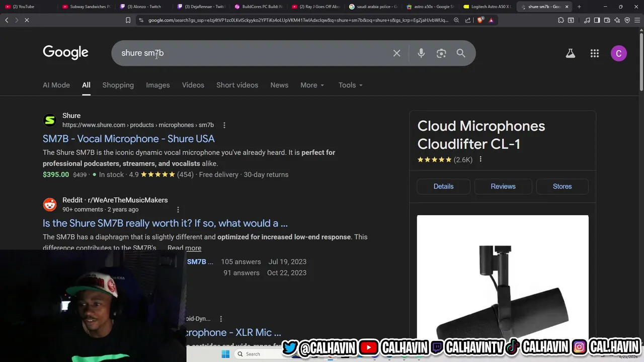This screenshot has width=644, height=362.
Task: Open the Leo AI sparkle icon
Action: point(617,20)
